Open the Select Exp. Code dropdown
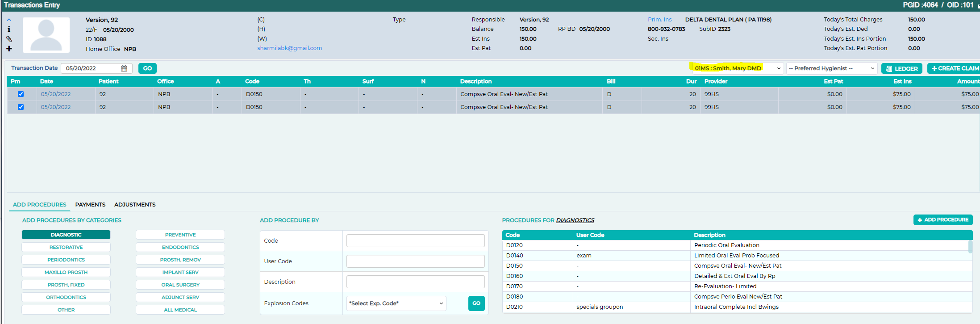Image resolution: width=980 pixels, height=324 pixels. (x=396, y=303)
